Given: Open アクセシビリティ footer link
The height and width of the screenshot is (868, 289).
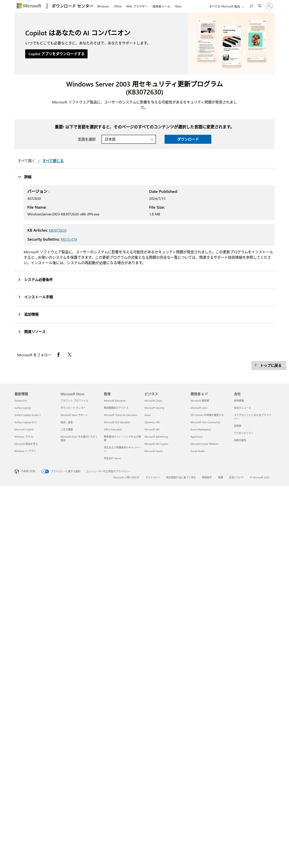Looking at the screenshot, I should click(x=244, y=433).
